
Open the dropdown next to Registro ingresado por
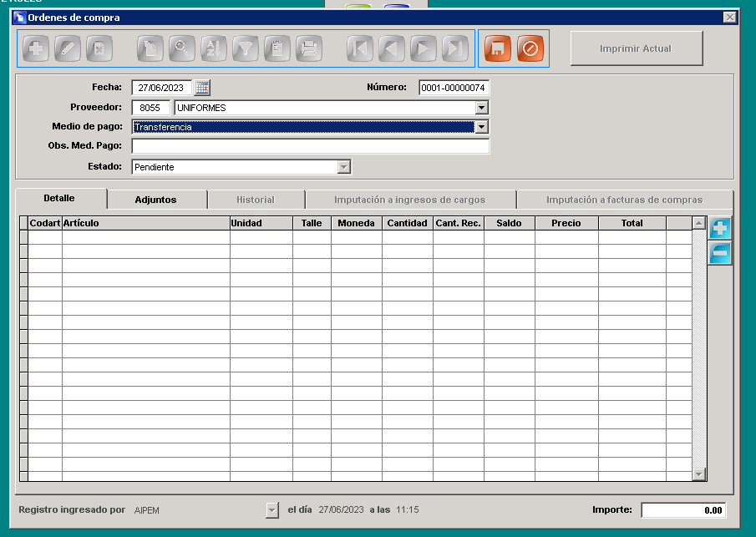[x=272, y=510]
